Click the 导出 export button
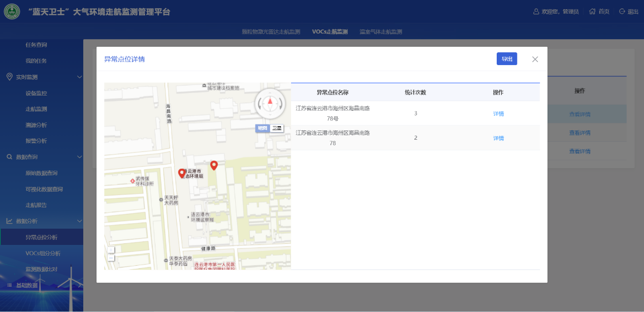This screenshot has height=312, width=644. pos(506,59)
